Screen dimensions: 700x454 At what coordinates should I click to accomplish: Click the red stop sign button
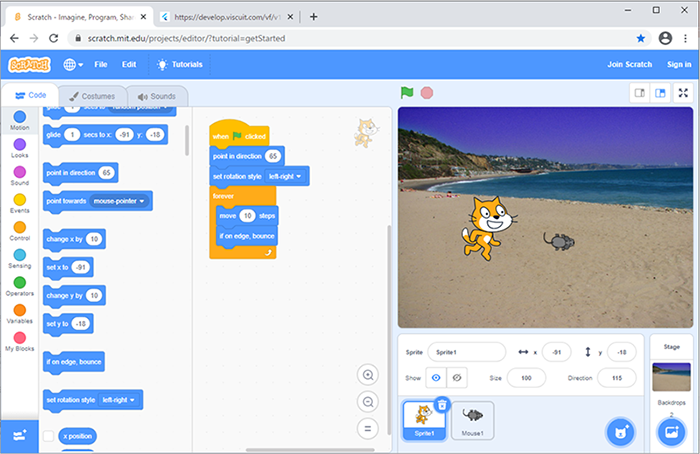point(427,93)
